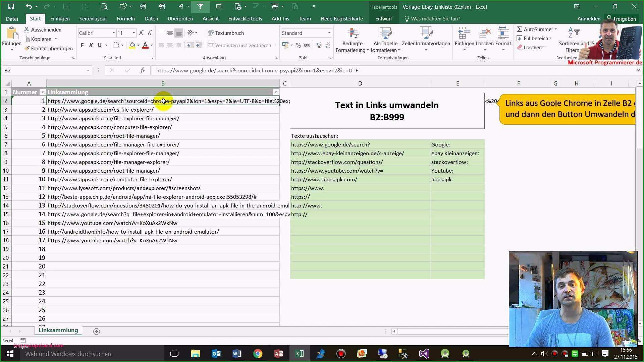Viewport: 644px width, 362px height.
Task: Apply the yellow fill color
Action: coord(132,45)
